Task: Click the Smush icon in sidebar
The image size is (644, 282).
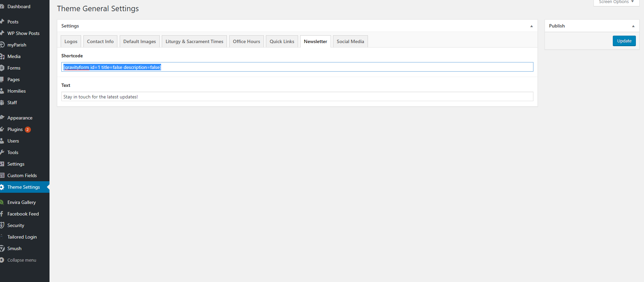Action: click(x=2, y=248)
